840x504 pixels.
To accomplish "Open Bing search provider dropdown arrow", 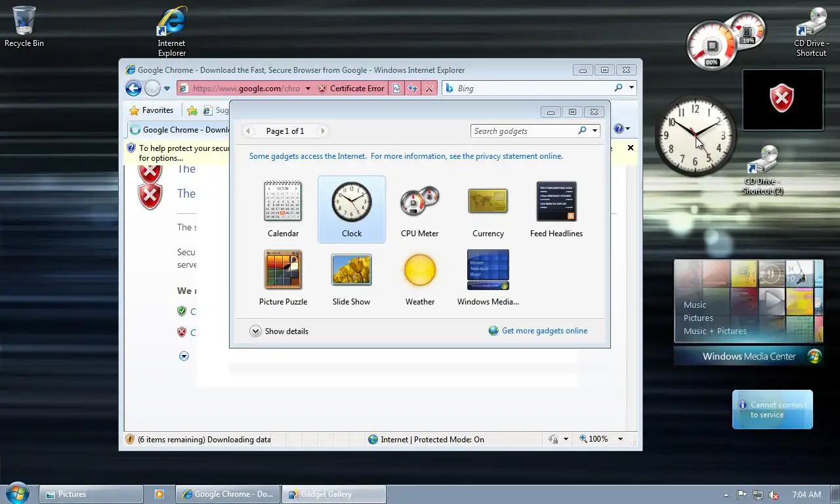I will tap(631, 88).
